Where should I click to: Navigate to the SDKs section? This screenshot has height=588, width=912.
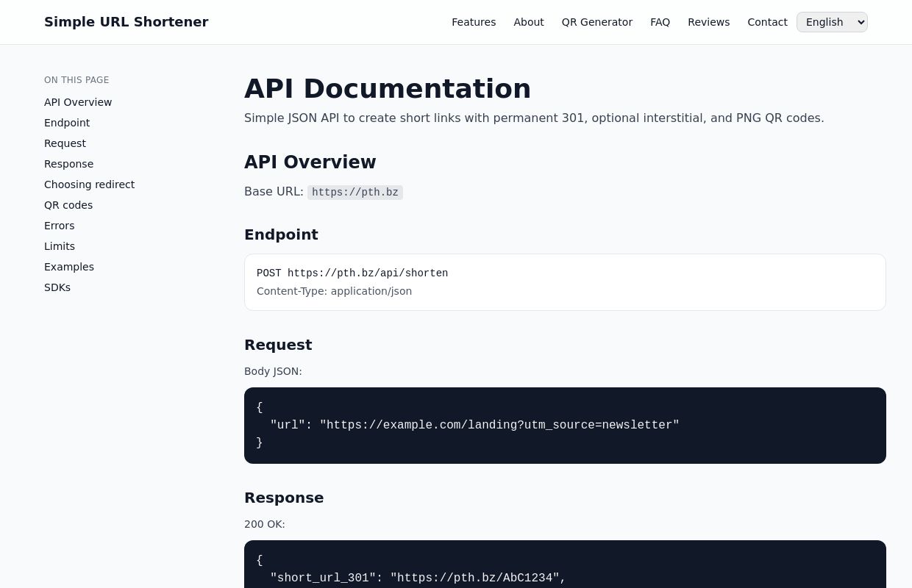[x=57, y=287]
